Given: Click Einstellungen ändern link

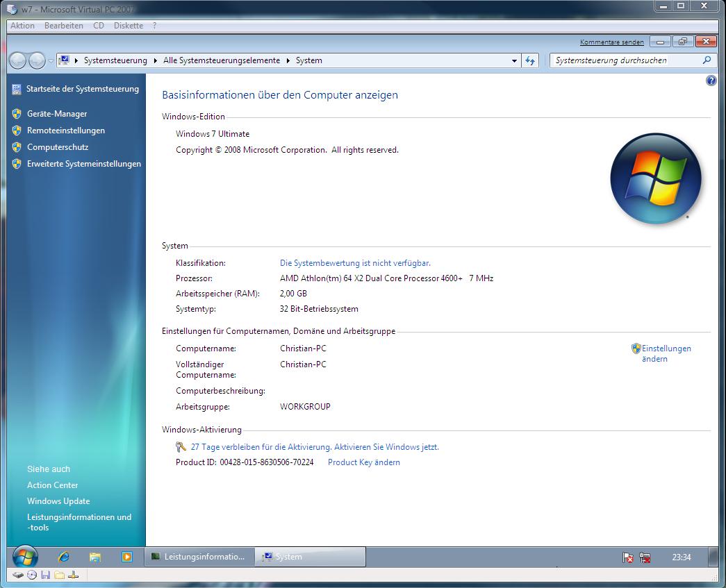Looking at the screenshot, I should coord(666,353).
